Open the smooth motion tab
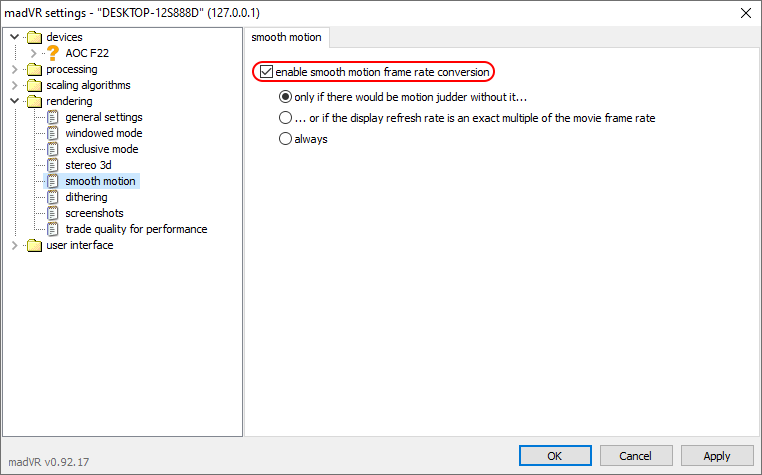 click(x=286, y=37)
